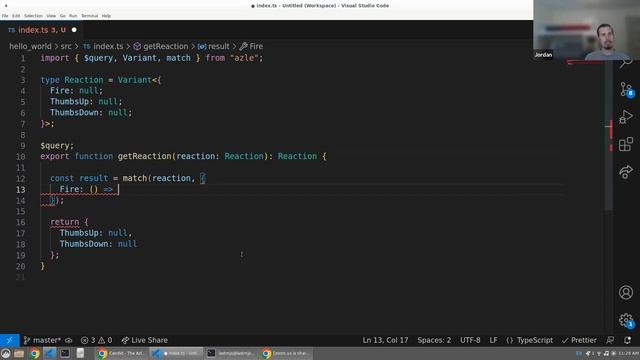Switch to the terminal window task in taskbar
This screenshot has height=360, width=640.
[x=230, y=353]
